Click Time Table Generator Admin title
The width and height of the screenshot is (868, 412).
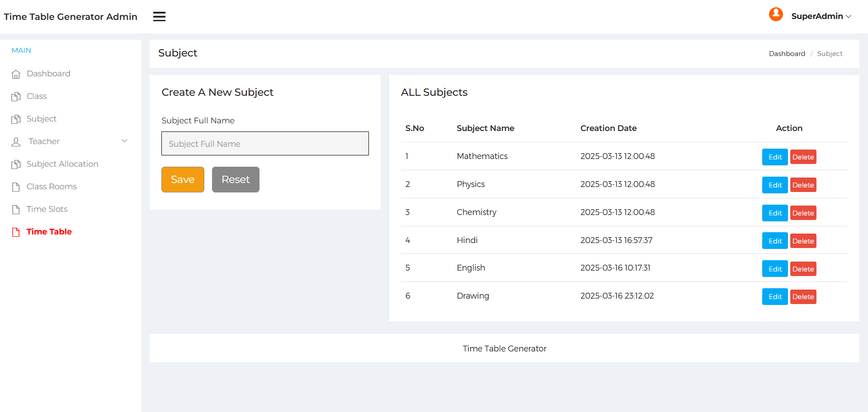pyautogui.click(x=71, y=16)
